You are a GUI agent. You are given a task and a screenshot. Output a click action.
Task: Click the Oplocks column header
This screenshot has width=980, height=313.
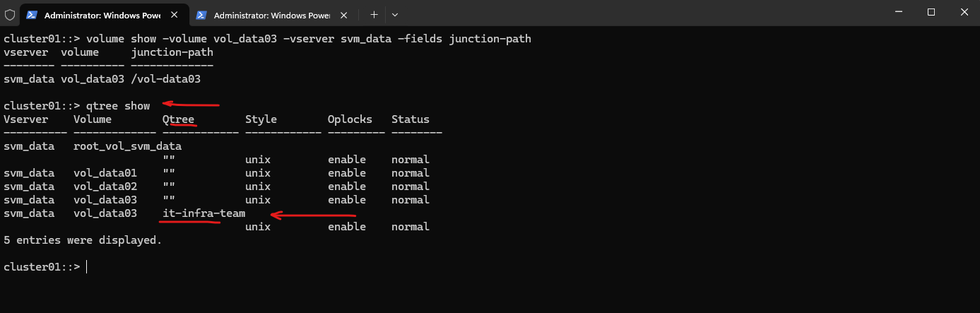coord(349,119)
